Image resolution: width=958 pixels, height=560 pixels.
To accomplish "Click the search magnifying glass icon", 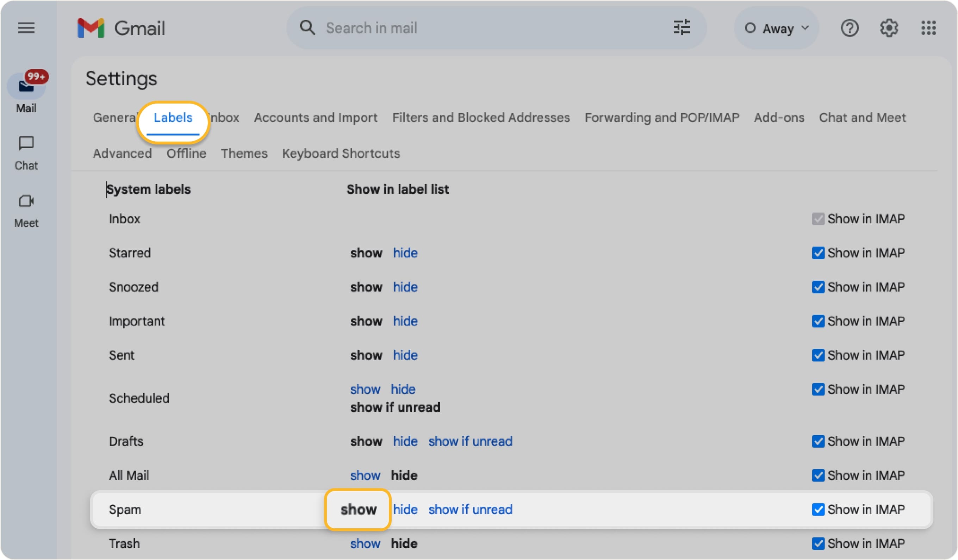I will tap(308, 27).
